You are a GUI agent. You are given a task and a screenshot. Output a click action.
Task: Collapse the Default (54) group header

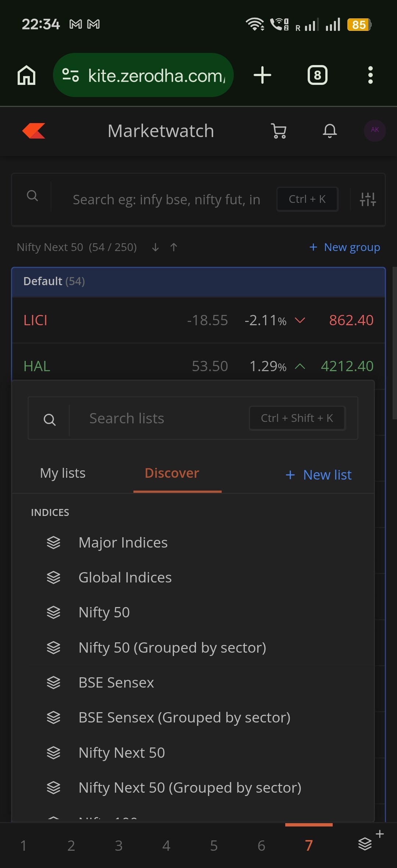[x=198, y=281]
